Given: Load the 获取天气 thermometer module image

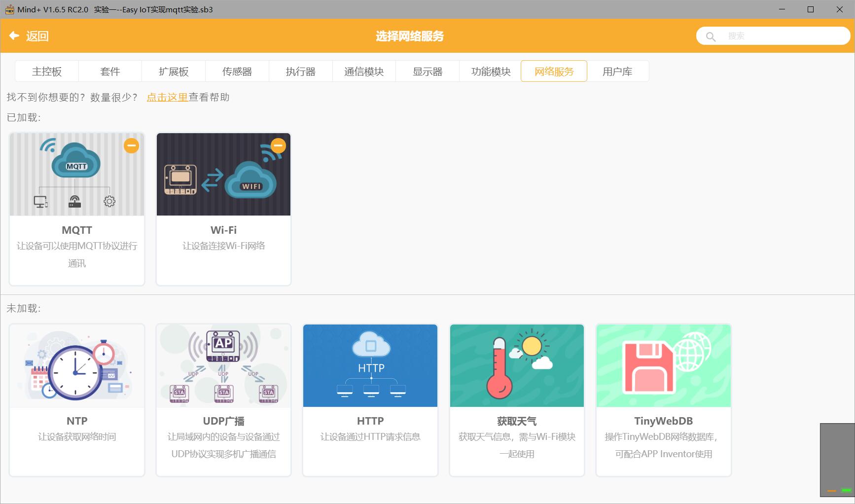Looking at the screenshot, I should click(517, 365).
